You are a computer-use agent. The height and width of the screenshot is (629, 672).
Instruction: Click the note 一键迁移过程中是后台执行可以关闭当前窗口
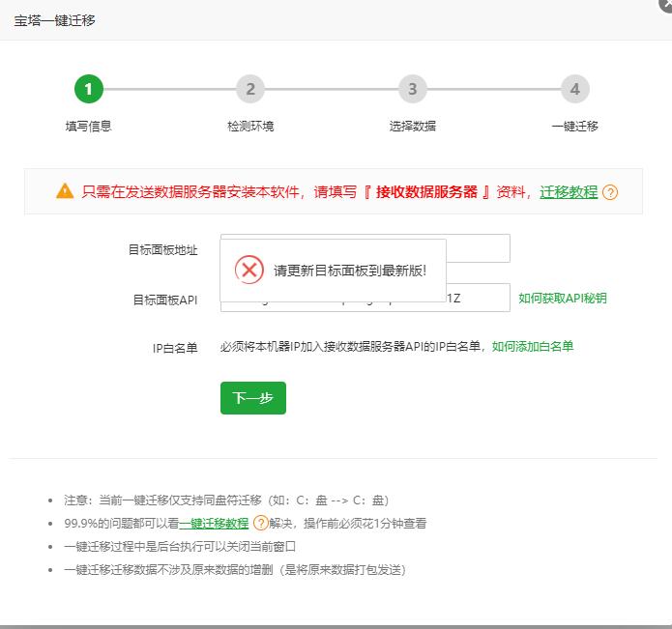point(180,546)
